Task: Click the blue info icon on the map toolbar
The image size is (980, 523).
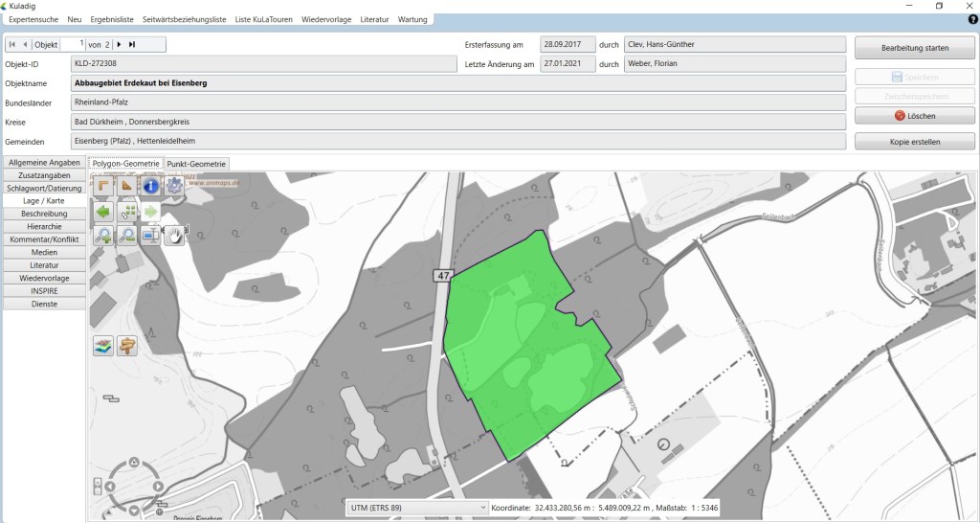Action: point(150,186)
